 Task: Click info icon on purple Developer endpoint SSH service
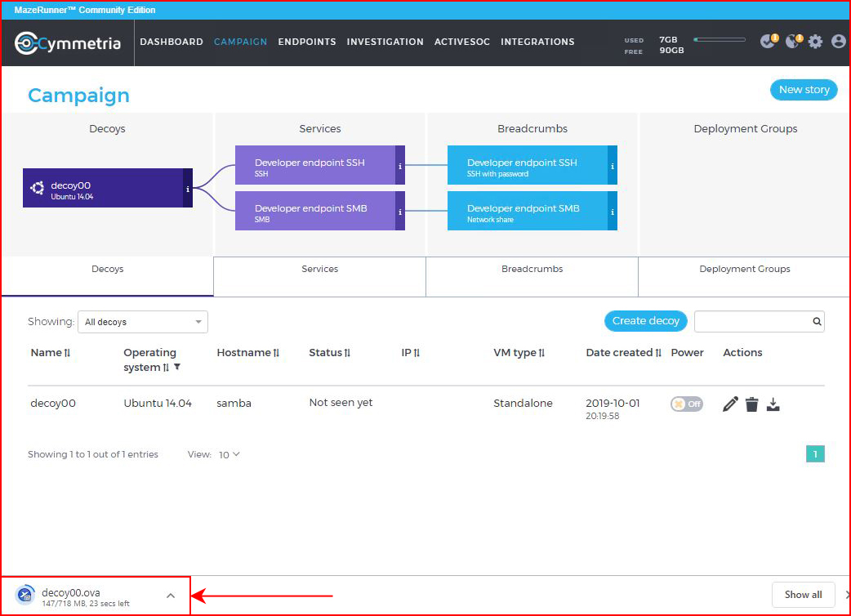point(400,165)
